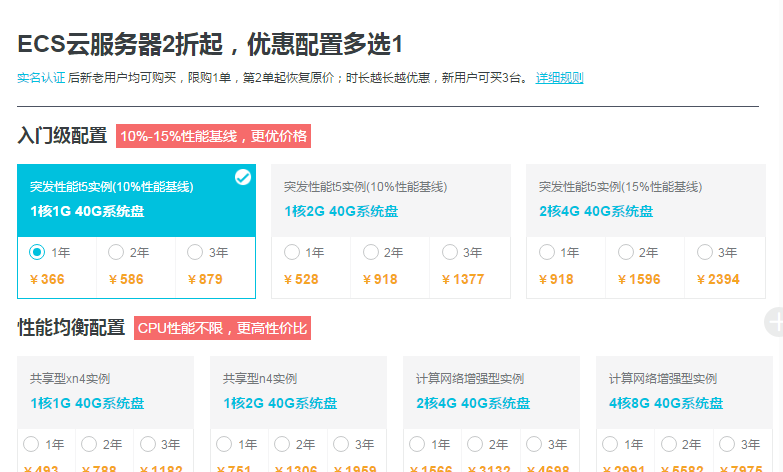This screenshot has width=783, height=472.
Task: Select 2年 for 计算网络增强型 2核4G plan
Action: 475,444
